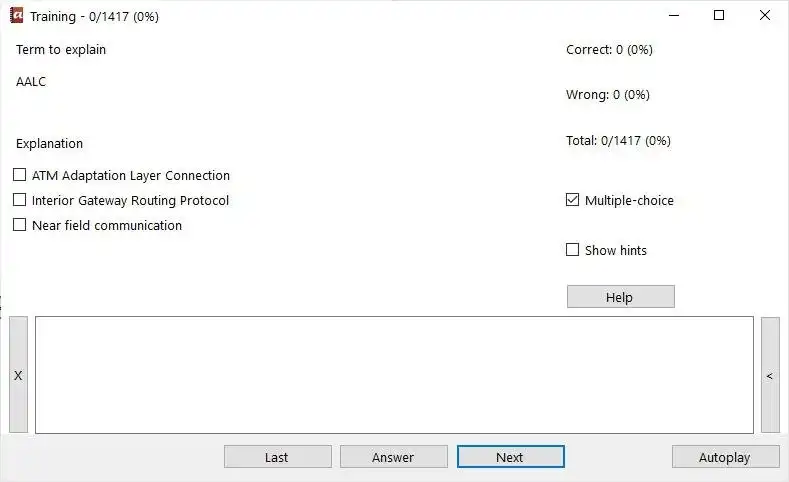Click inside the large answer text area
The width and height of the screenshot is (789, 482).
[x=394, y=375]
